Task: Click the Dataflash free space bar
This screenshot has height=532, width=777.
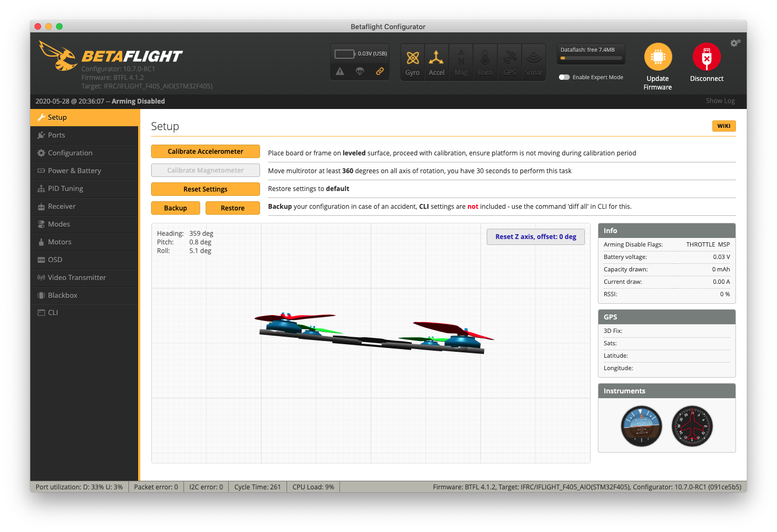Action: tap(591, 58)
